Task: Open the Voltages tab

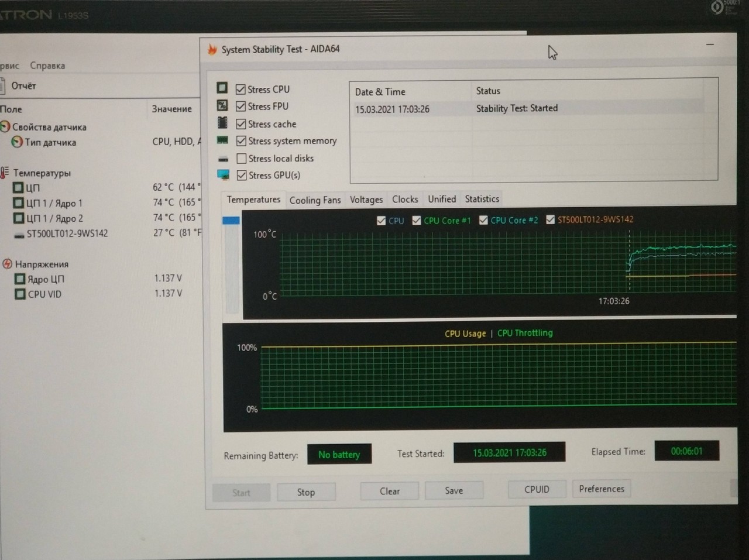Action: pos(366,200)
